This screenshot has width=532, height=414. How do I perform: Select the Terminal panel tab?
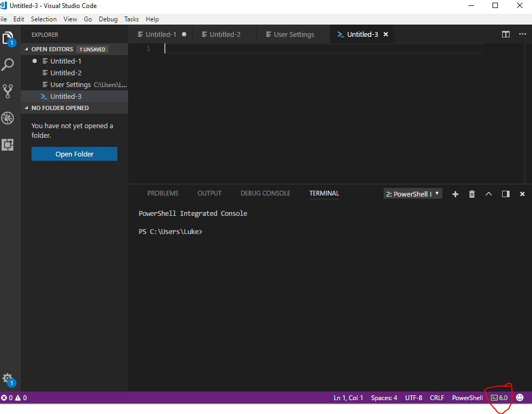pos(324,193)
